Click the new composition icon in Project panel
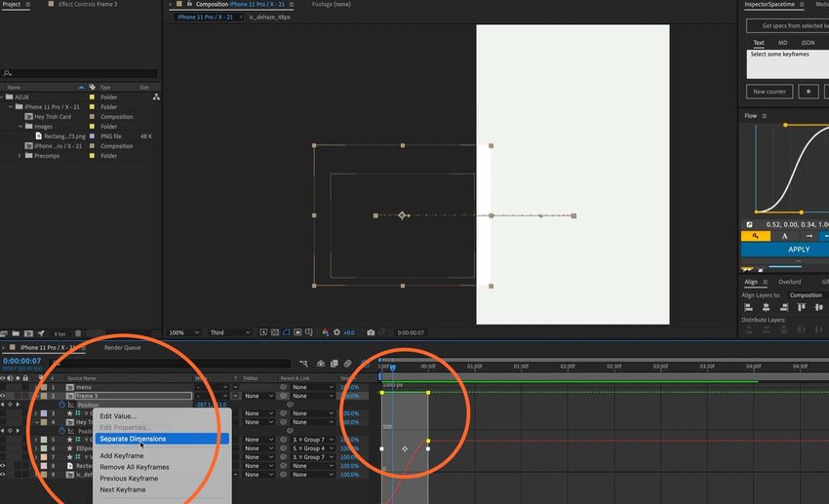 pos(28,333)
